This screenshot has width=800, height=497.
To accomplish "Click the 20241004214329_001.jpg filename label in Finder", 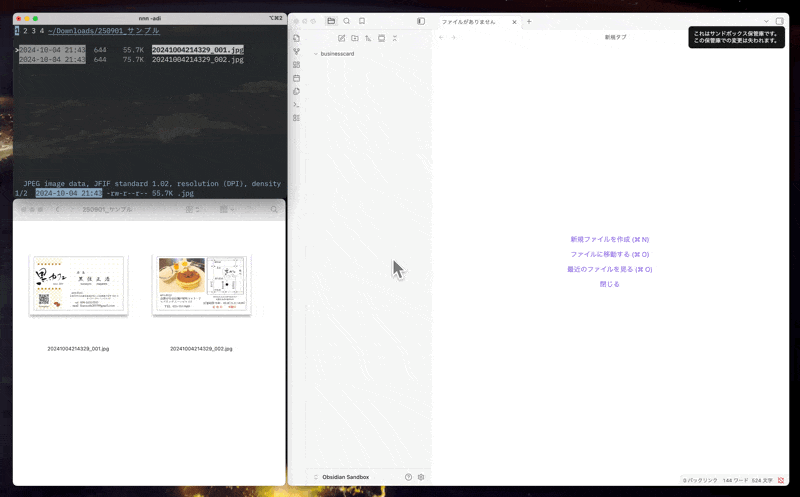I will coord(78,349).
